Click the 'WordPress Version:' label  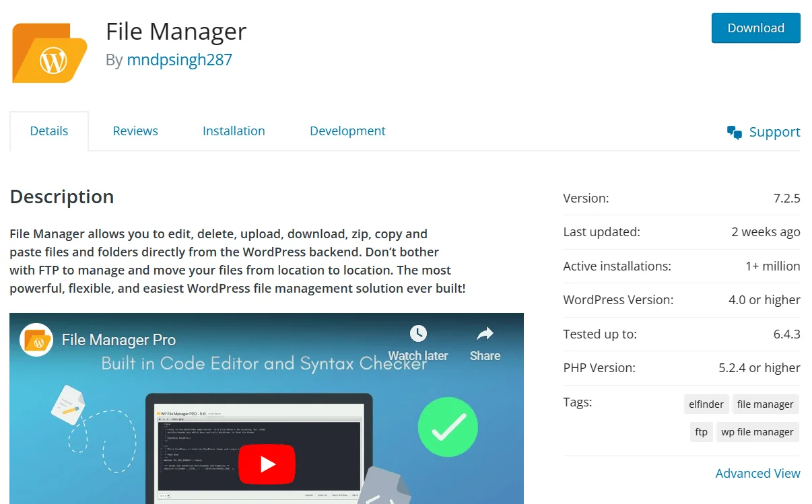(x=618, y=299)
